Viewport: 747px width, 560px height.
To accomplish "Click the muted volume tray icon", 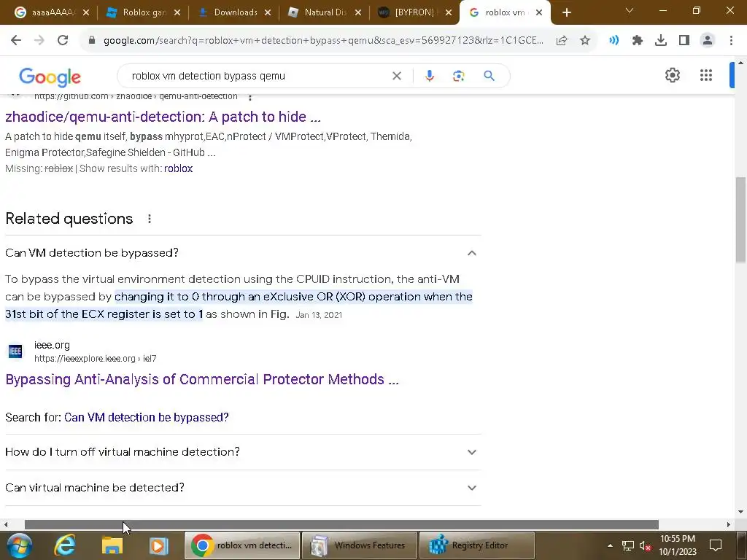I will tap(645, 545).
